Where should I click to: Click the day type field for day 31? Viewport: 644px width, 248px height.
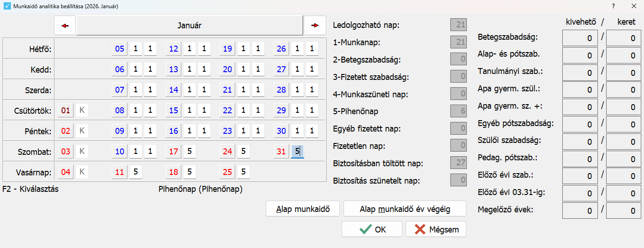coord(297,152)
